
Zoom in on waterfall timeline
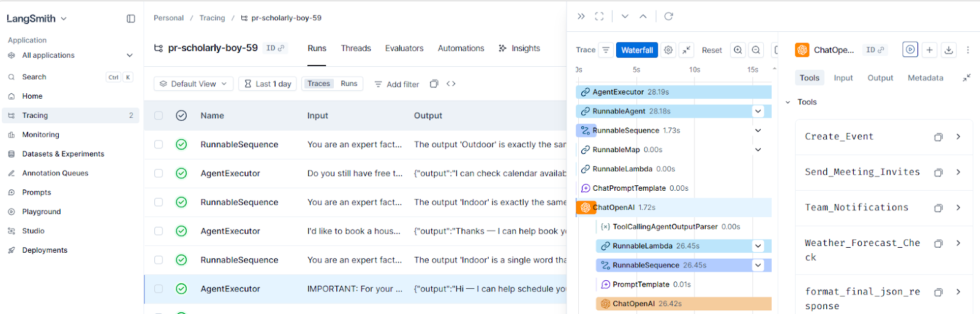(x=738, y=50)
